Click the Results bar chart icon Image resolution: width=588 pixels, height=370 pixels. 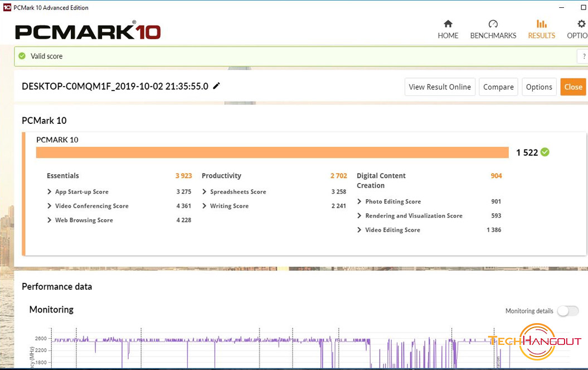coord(542,24)
